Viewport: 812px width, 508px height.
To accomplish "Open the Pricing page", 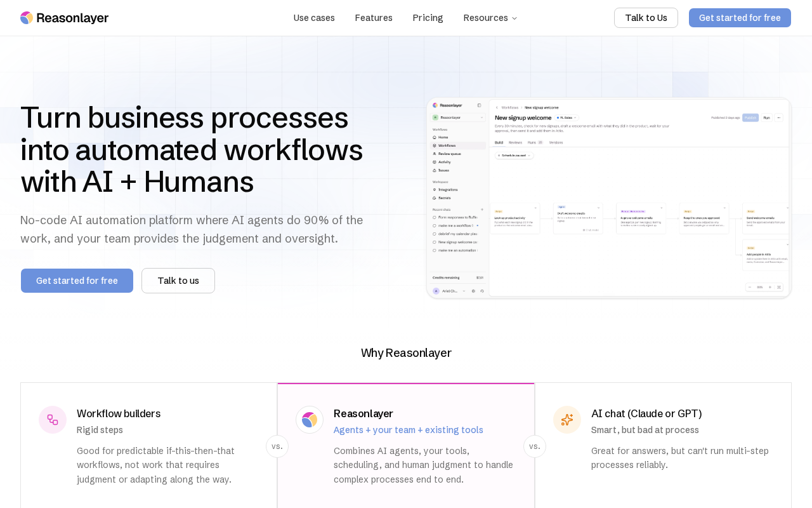I will coord(428,18).
